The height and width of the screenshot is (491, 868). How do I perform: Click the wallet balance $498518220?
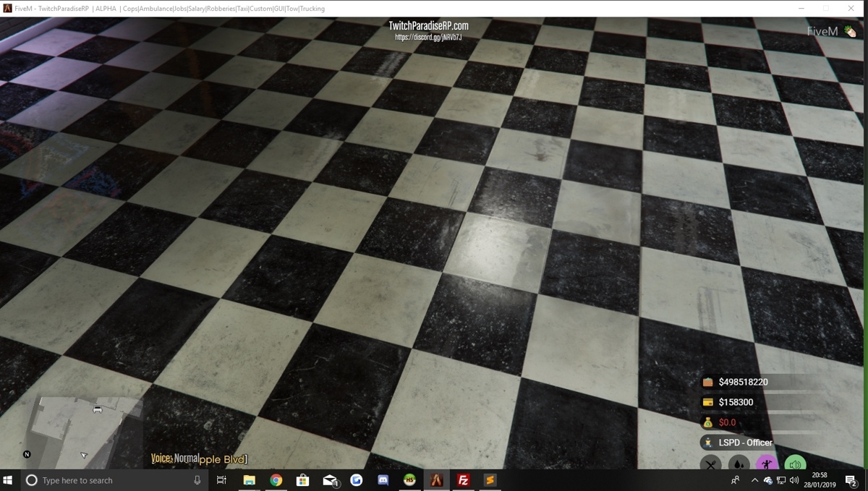744,382
